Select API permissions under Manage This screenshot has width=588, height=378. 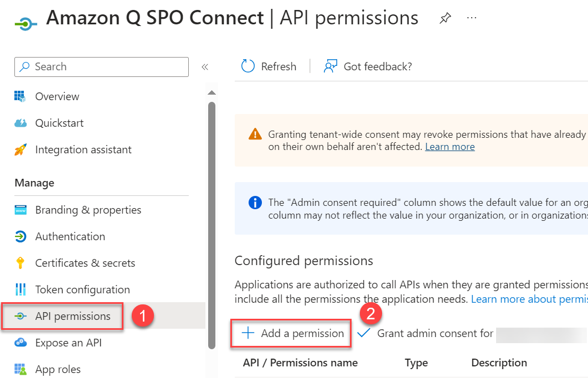tap(73, 316)
